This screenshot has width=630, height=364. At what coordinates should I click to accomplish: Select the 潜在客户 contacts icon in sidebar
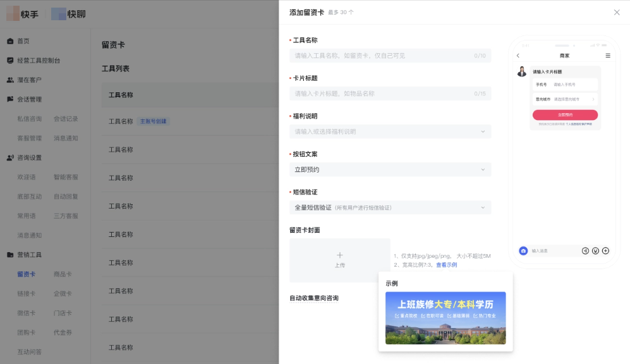[9, 79]
